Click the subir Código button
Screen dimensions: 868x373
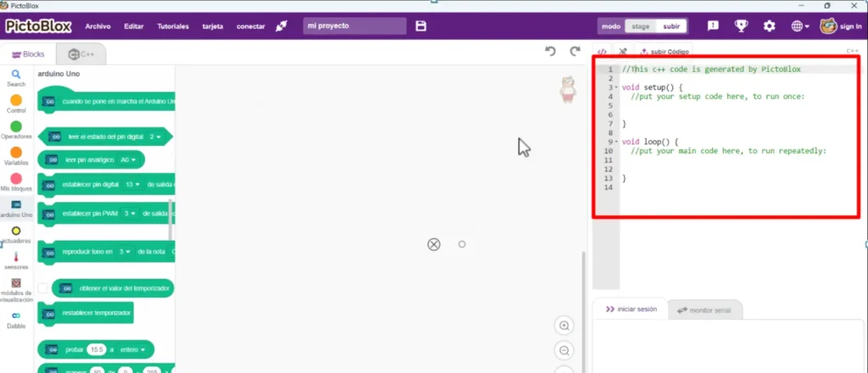[665, 52]
